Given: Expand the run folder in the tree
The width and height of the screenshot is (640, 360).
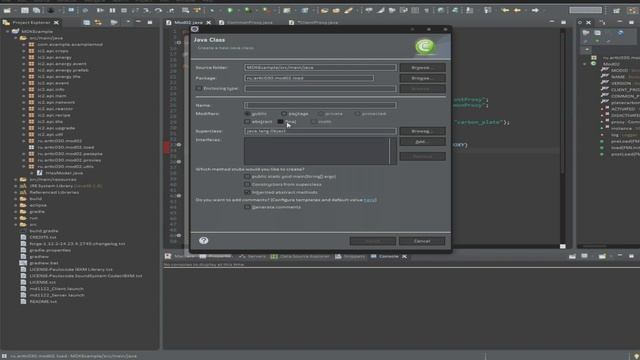Looking at the screenshot, I should pyautogui.click(x=16, y=218).
